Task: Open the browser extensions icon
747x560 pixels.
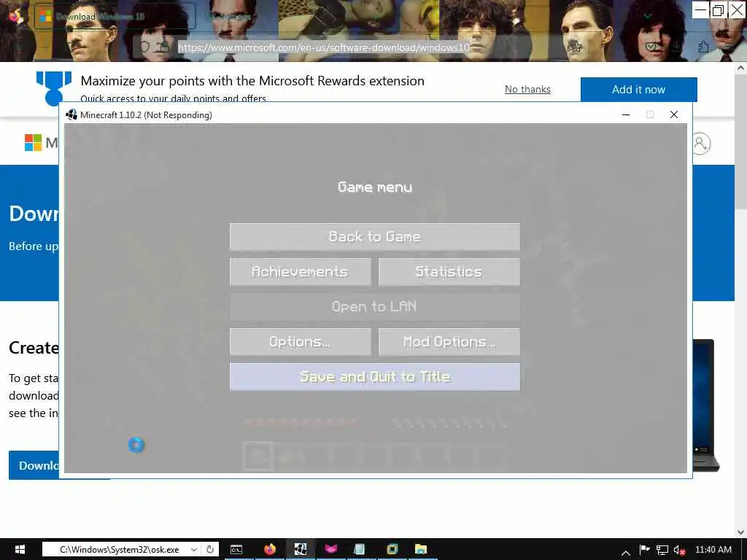Action: tap(703, 46)
